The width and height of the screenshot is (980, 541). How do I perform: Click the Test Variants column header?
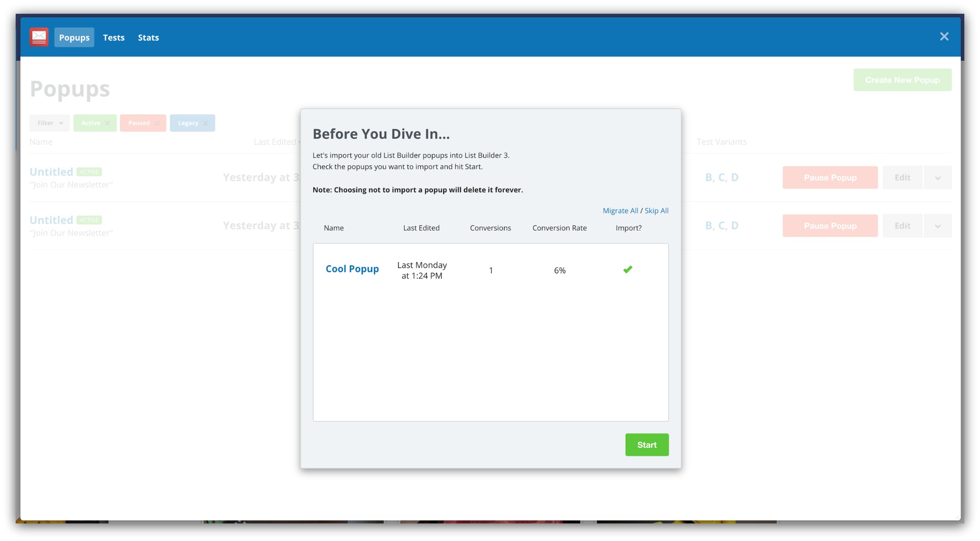tap(721, 142)
